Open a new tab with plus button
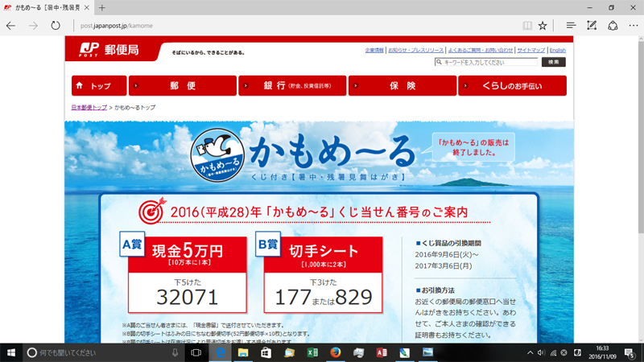Viewport: 644px width, 362px height. point(102,7)
